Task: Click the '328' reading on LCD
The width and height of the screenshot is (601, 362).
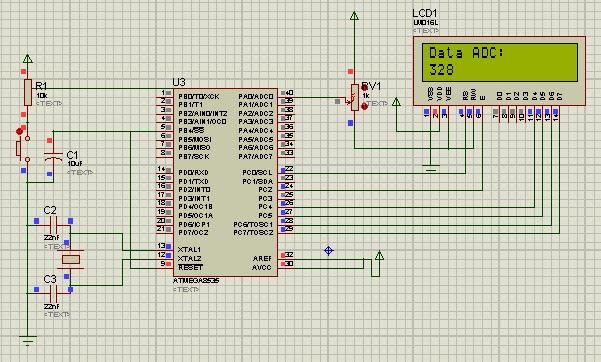Action: [x=442, y=70]
